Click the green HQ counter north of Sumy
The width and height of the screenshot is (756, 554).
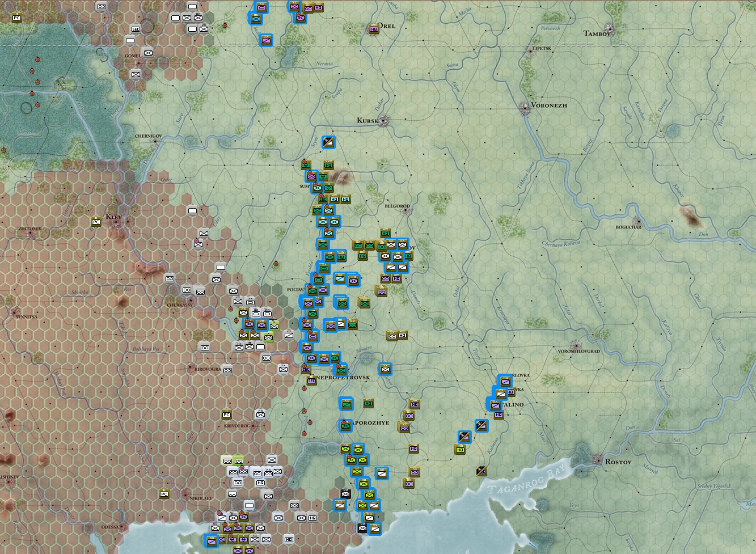(x=328, y=165)
